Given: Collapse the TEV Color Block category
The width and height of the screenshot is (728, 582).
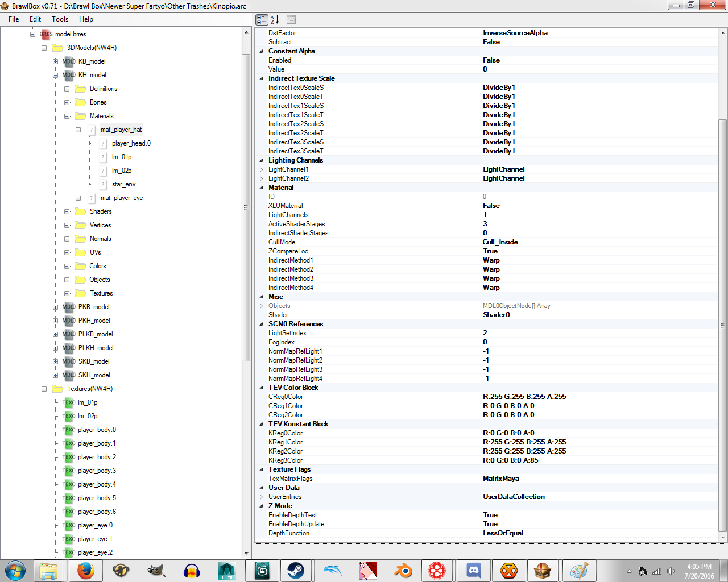Looking at the screenshot, I should [x=262, y=388].
